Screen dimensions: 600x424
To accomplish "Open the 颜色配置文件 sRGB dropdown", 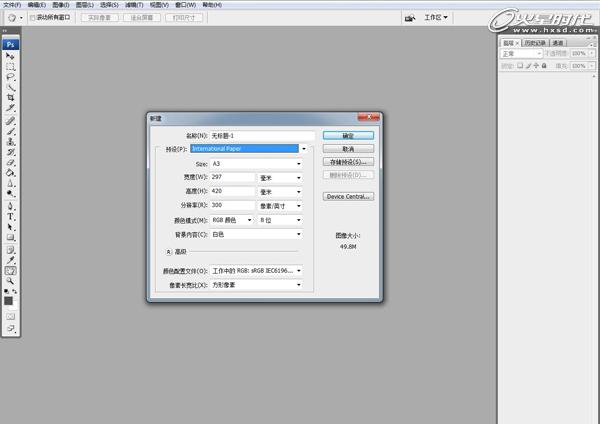I will pyautogui.click(x=299, y=271).
